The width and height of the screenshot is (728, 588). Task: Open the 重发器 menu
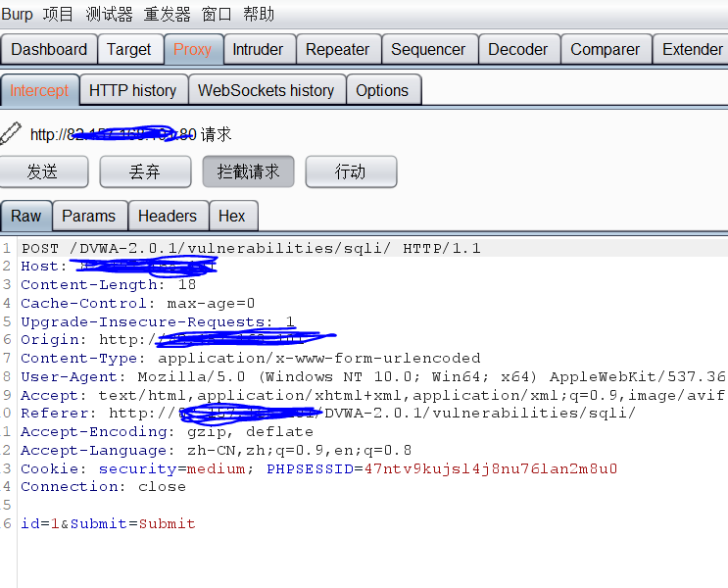tap(168, 14)
